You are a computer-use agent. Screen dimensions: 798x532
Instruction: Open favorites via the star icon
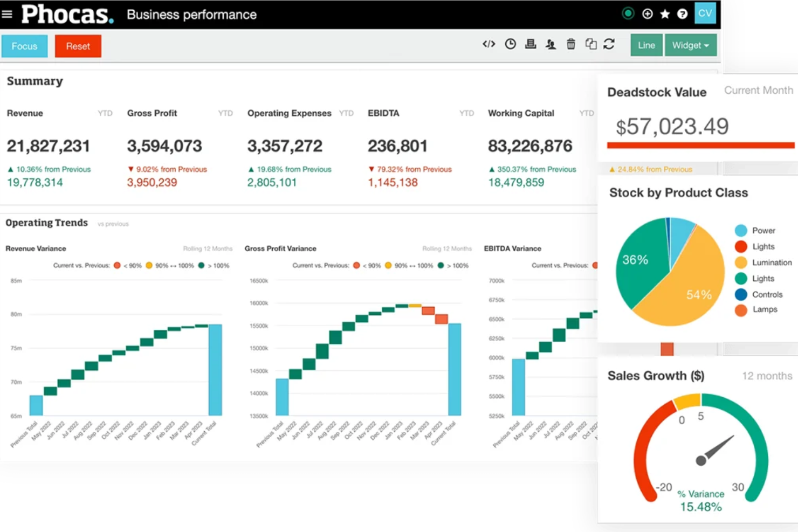click(665, 13)
